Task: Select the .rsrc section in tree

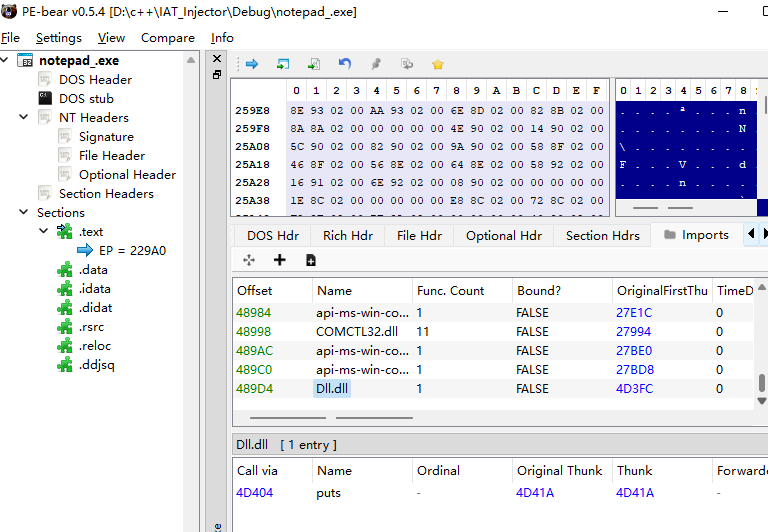Action: pos(92,327)
